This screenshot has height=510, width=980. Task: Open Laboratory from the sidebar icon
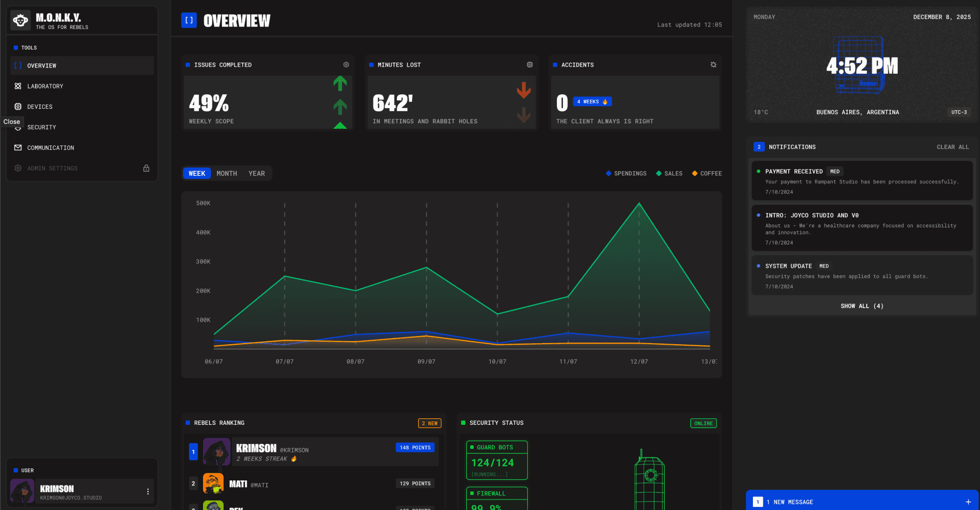[x=18, y=86]
